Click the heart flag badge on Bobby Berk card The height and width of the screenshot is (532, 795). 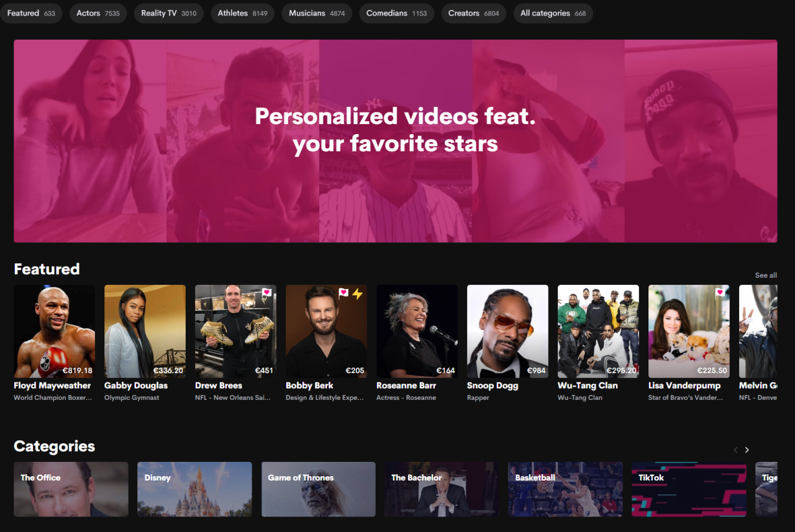point(343,293)
